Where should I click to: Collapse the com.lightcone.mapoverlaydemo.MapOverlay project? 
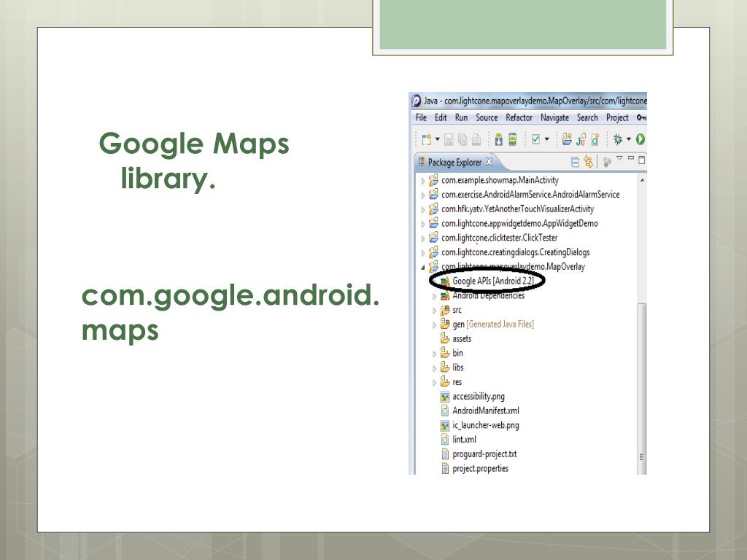tap(423, 267)
